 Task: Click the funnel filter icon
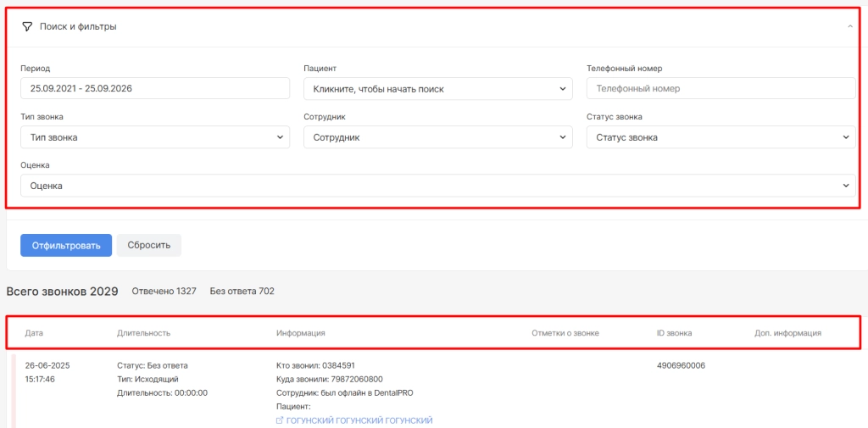(x=27, y=26)
